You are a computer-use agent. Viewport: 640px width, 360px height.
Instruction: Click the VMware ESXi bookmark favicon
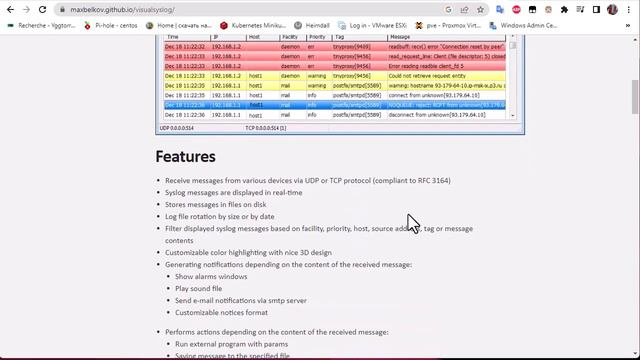pos(342,25)
